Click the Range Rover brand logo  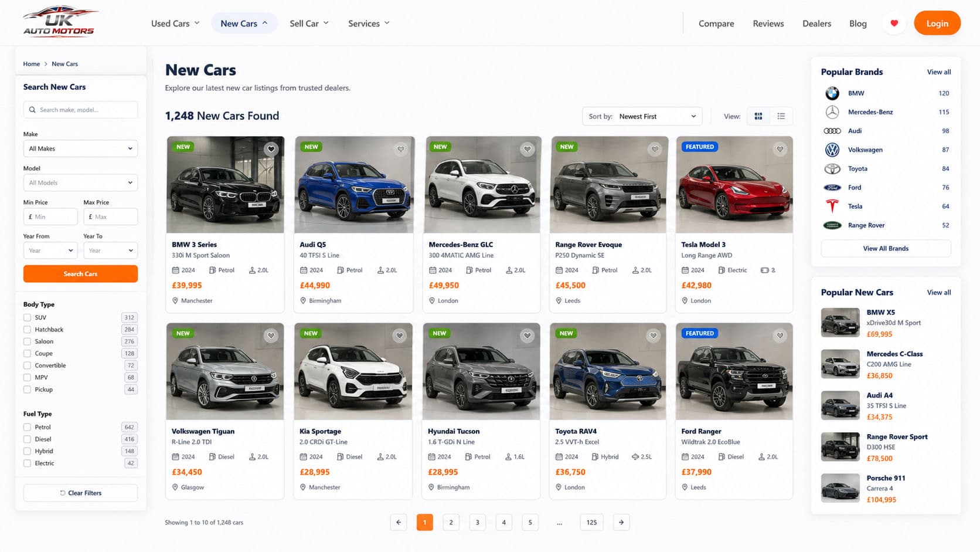(x=832, y=225)
